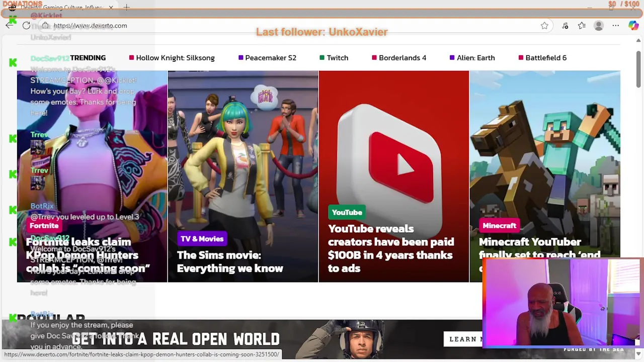The image size is (644, 362).
Task: Click the Fortnite category badge
Action: [x=44, y=226]
